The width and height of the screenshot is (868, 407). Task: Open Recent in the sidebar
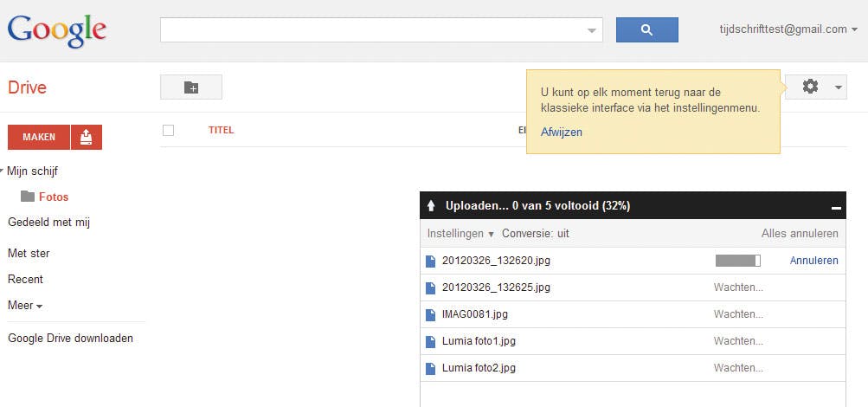[x=25, y=279]
